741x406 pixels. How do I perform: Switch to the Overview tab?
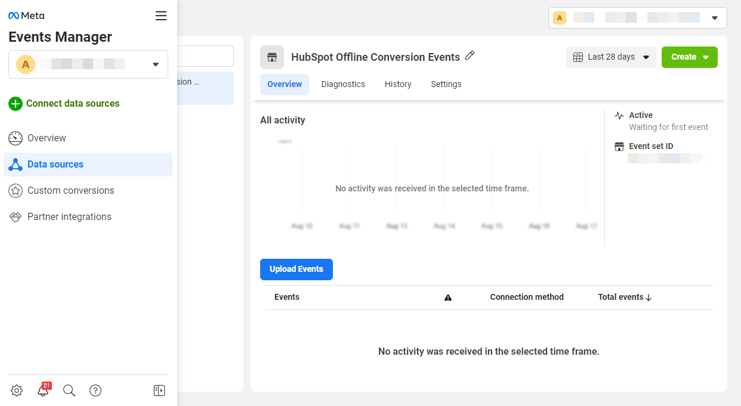click(284, 84)
